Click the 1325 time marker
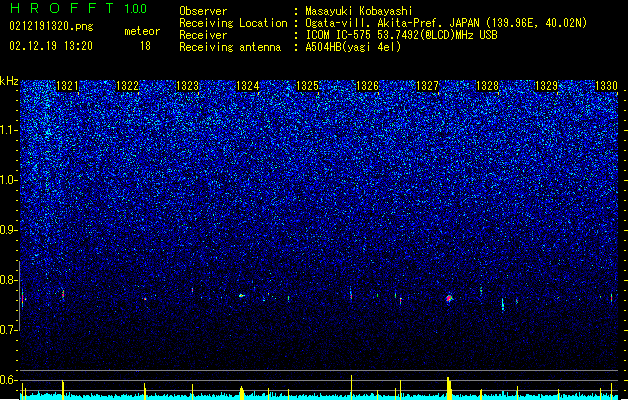629x400 pixels. tap(307, 86)
